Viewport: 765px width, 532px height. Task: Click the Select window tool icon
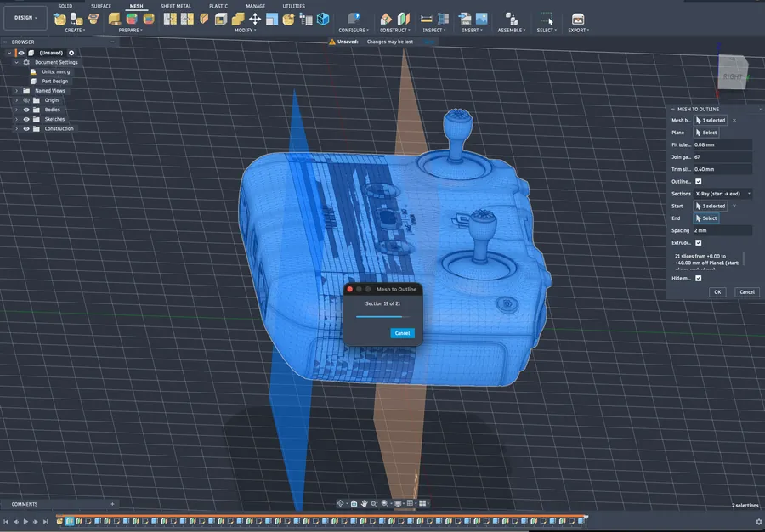pos(547,19)
